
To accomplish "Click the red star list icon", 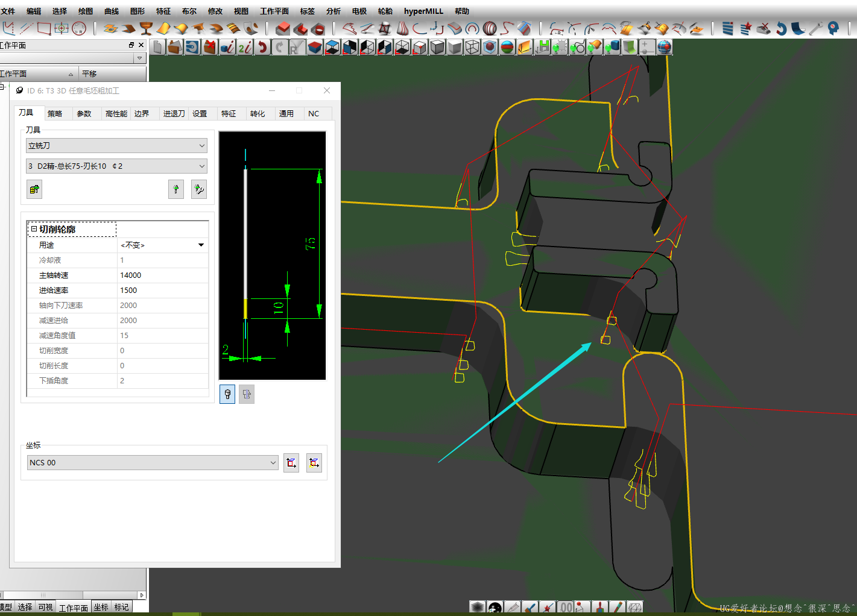I will click(x=745, y=28).
